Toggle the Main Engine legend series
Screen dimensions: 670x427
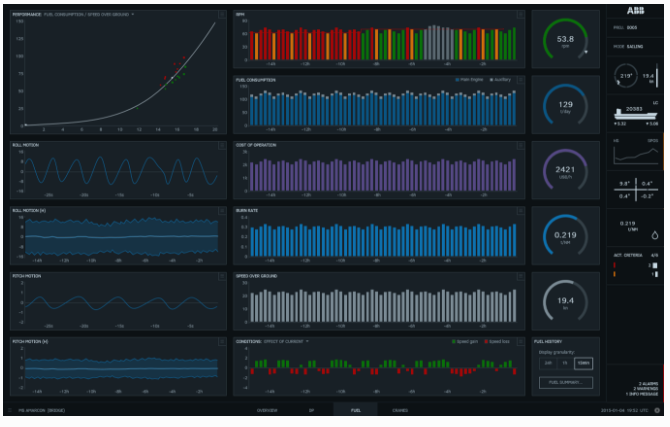467,80
